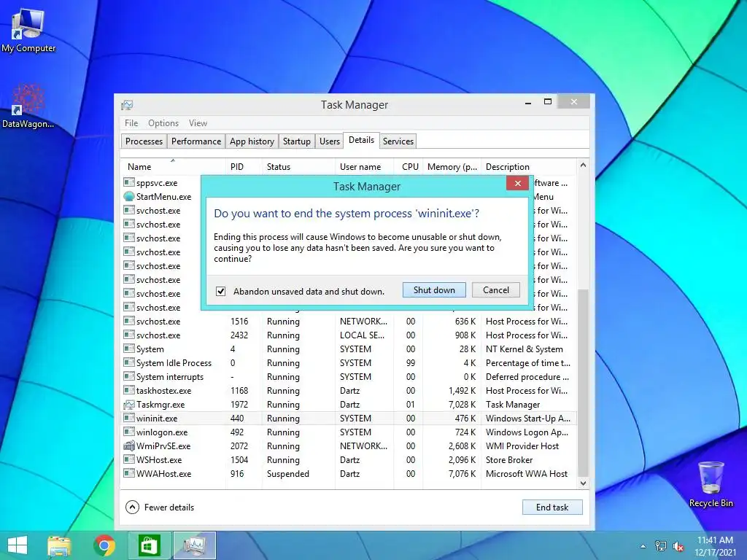
Task: Click the End task button
Action: (x=552, y=507)
